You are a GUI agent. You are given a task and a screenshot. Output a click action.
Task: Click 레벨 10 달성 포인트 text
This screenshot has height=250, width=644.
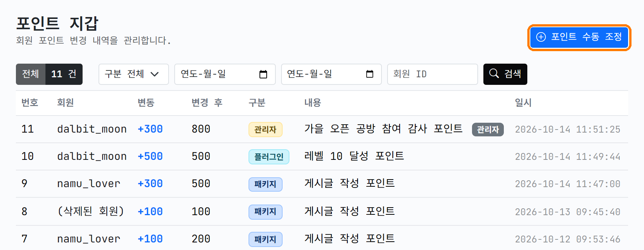click(x=354, y=156)
